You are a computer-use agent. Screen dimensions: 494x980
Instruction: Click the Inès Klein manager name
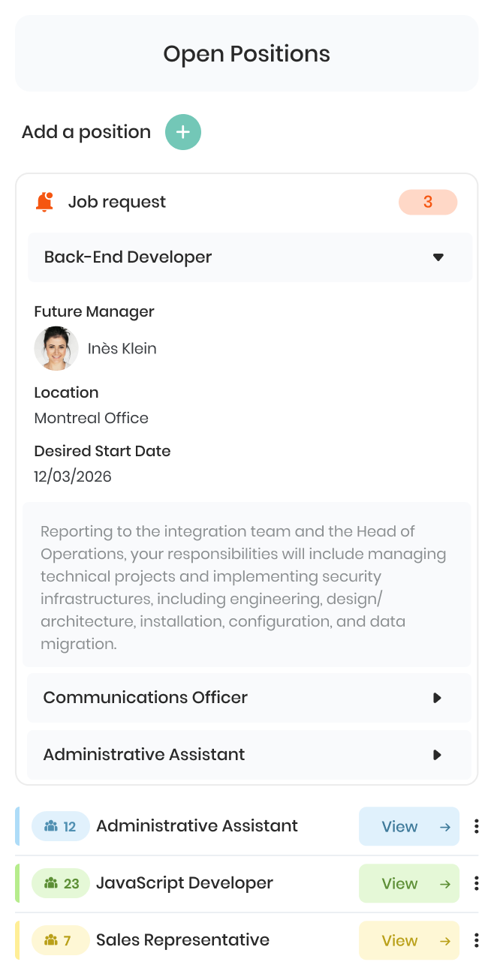pos(122,348)
